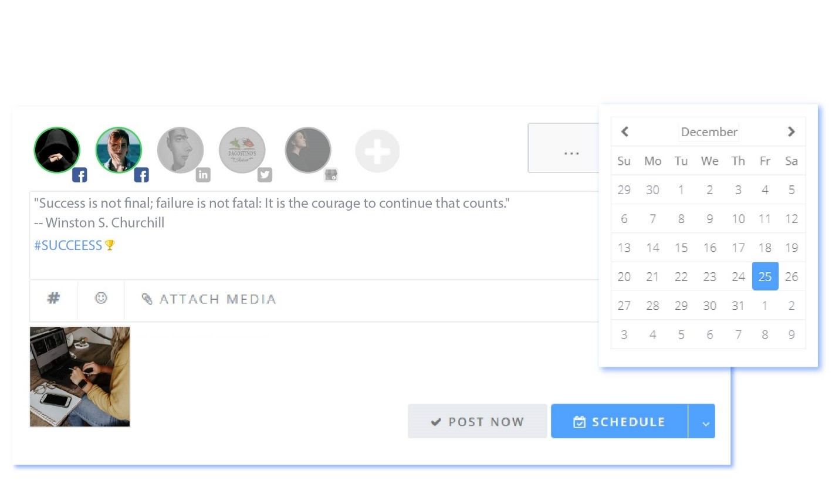This screenshot has width=839, height=504.
Task: Go to the previous month in the calendar
Action: (x=624, y=131)
